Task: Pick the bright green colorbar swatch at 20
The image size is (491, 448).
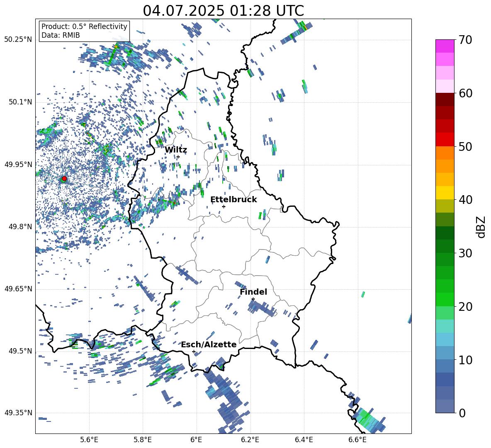Action: click(445, 299)
